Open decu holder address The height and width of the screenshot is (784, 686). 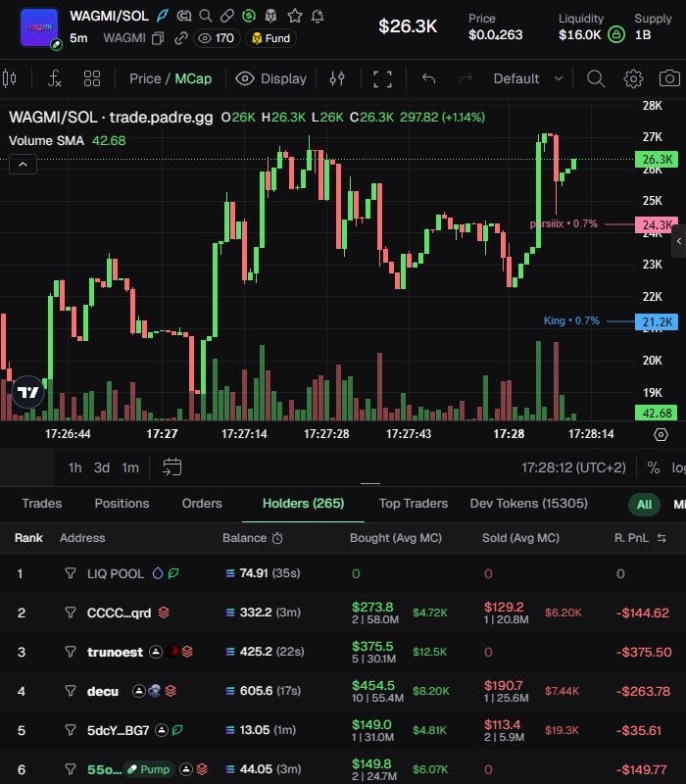(103, 692)
